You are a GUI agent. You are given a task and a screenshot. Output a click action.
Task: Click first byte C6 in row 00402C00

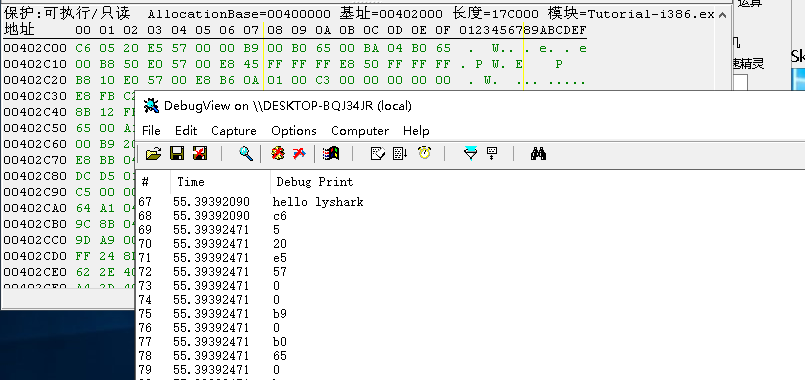83,49
